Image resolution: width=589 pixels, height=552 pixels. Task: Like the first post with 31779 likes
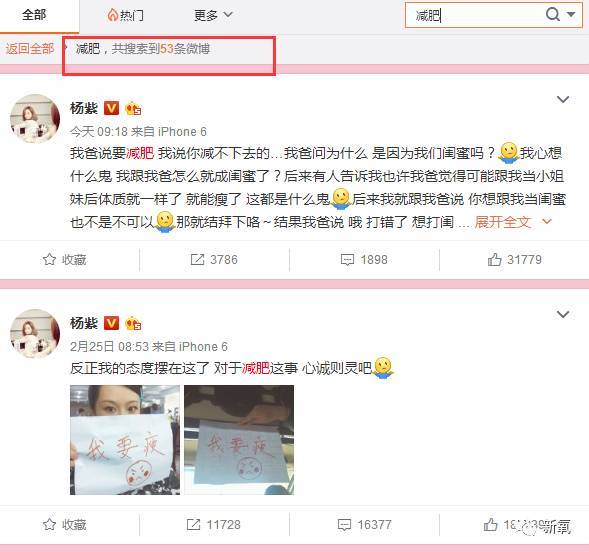coord(515,259)
